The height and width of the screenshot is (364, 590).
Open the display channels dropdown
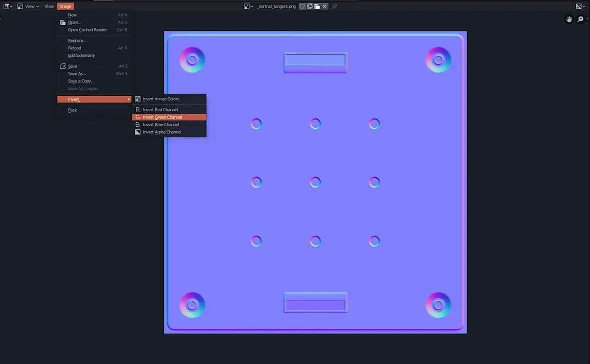(x=580, y=6)
